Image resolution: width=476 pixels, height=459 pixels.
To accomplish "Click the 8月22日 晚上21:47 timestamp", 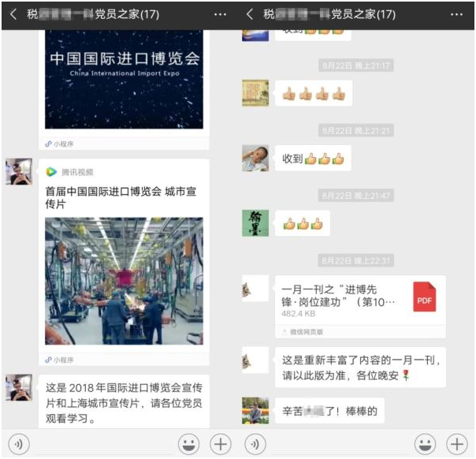I will point(356,196).
